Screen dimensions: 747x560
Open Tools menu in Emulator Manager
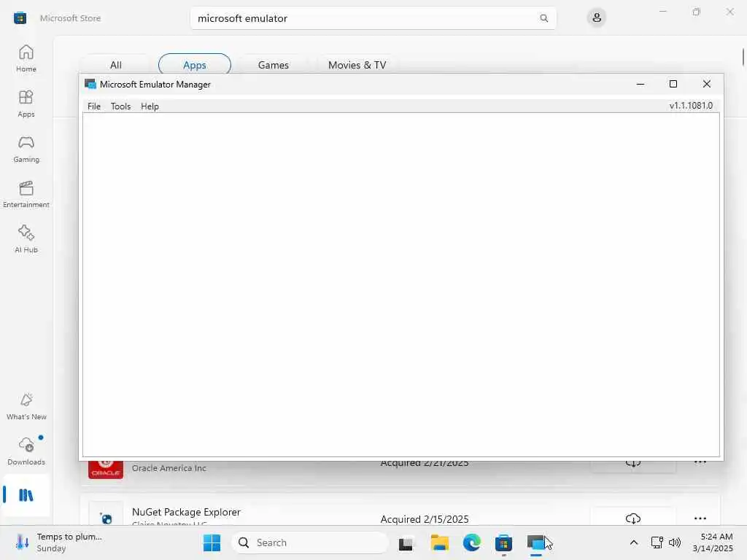coord(120,106)
